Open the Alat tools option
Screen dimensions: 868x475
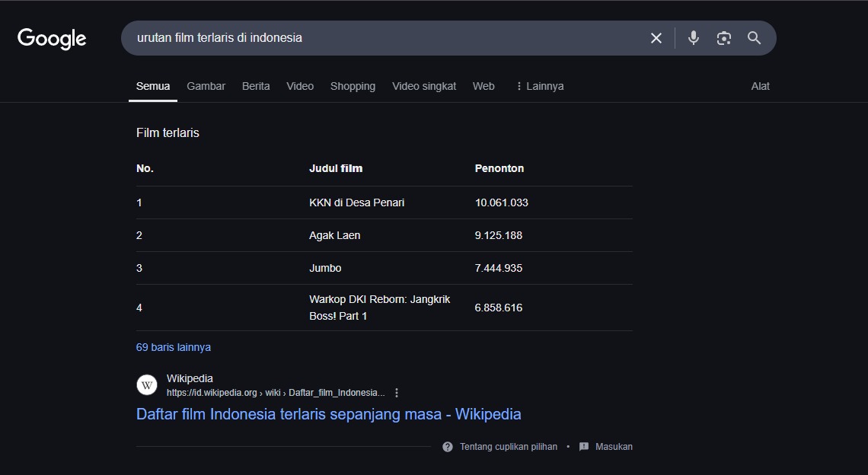click(x=760, y=86)
